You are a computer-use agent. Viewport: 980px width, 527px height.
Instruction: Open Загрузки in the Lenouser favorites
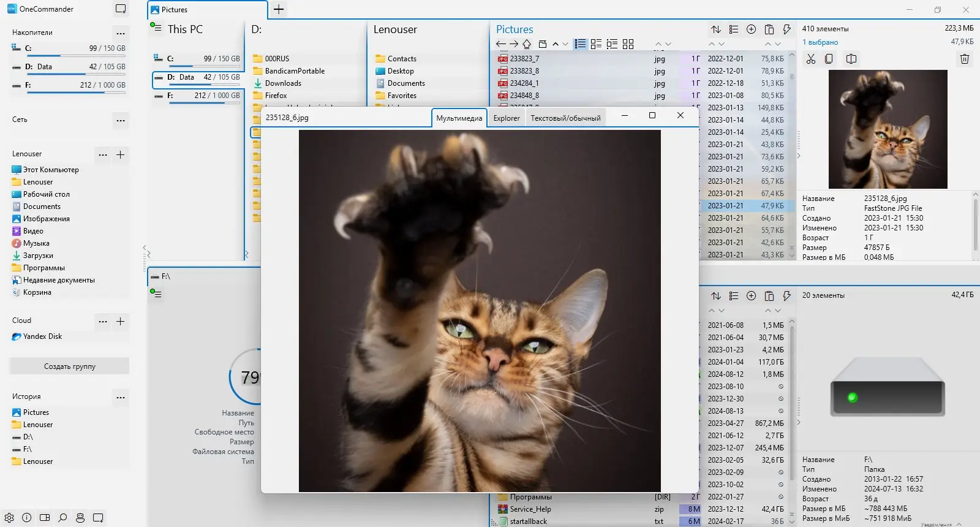point(32,256)
